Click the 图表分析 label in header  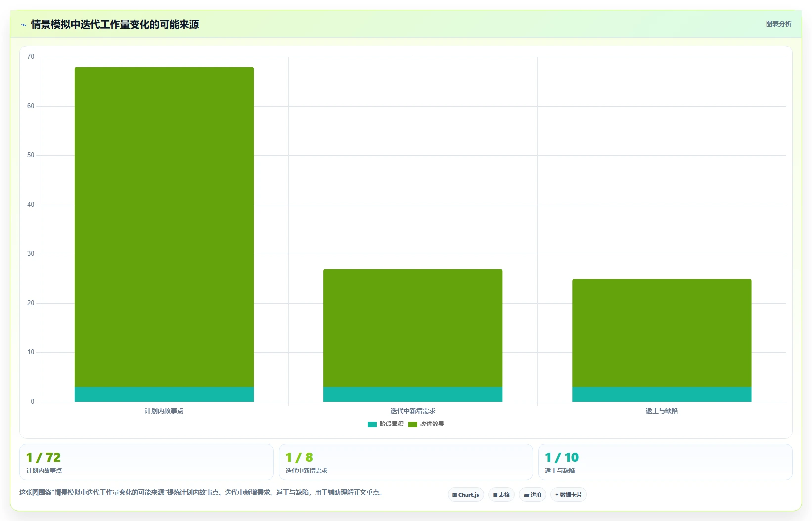pos(778,24)
